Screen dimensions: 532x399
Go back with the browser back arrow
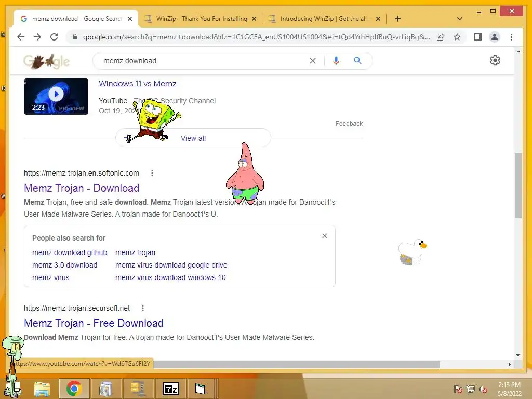pyautogui.click(x=21, y=37)
